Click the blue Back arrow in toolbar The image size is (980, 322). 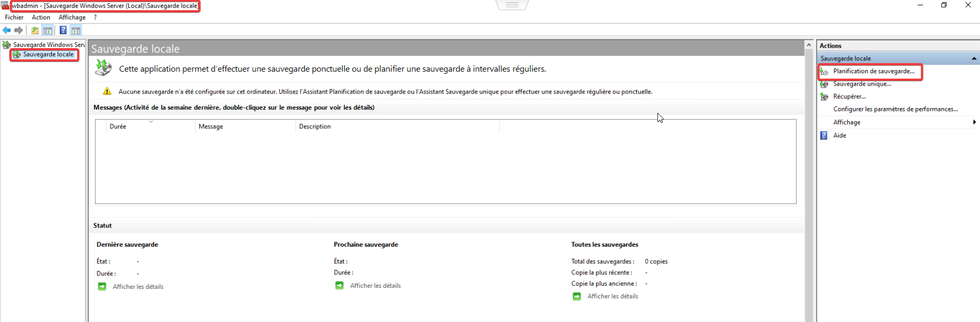[6, 30]
